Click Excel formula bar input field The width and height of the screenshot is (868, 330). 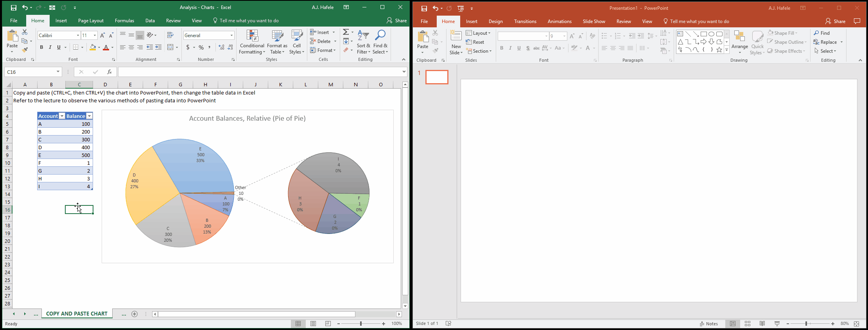[260, 72]
